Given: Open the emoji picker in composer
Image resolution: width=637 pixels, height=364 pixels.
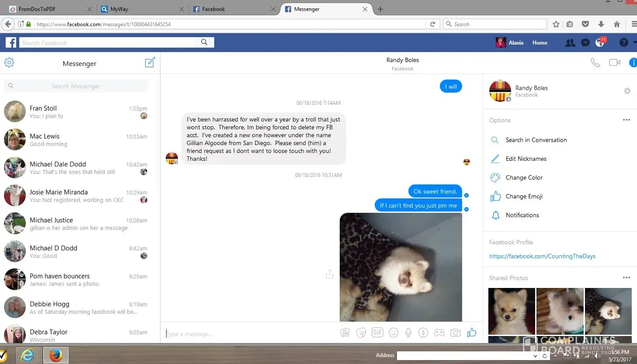Looking at the screenshot, I should coord(393,333).
